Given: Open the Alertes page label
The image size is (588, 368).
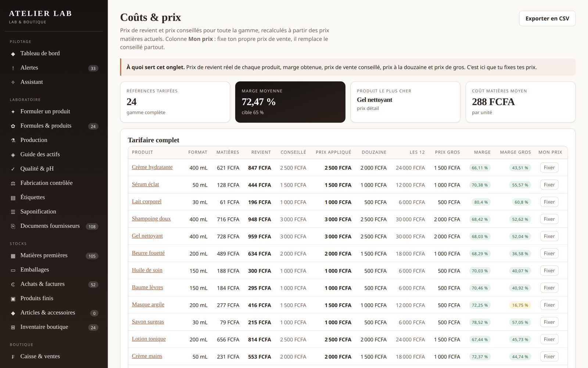Looking at the screenshot, I should [x=29, y=68].
